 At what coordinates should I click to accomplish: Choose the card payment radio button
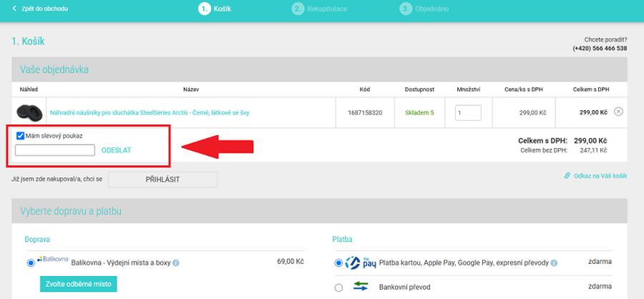(339, 263)
